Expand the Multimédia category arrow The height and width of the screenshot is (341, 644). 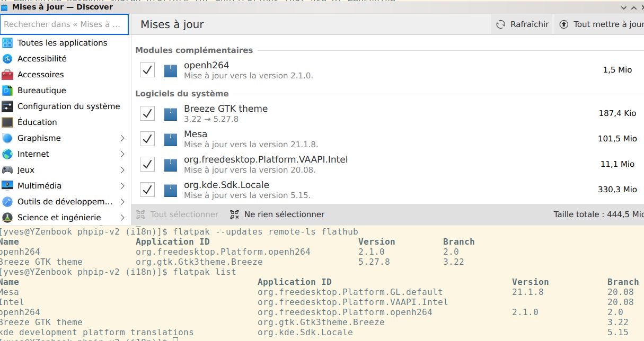[x=122, y=186]
